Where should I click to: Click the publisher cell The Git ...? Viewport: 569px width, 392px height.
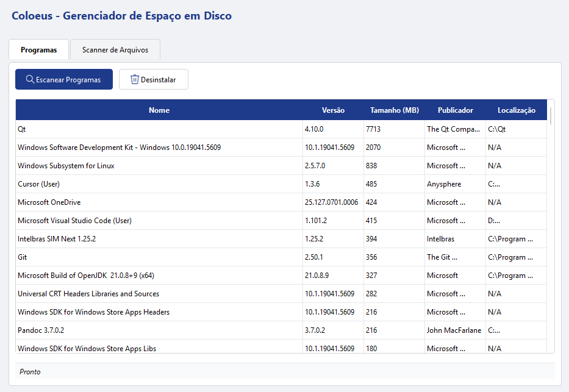pyautogui.click(x=455, y=257)
